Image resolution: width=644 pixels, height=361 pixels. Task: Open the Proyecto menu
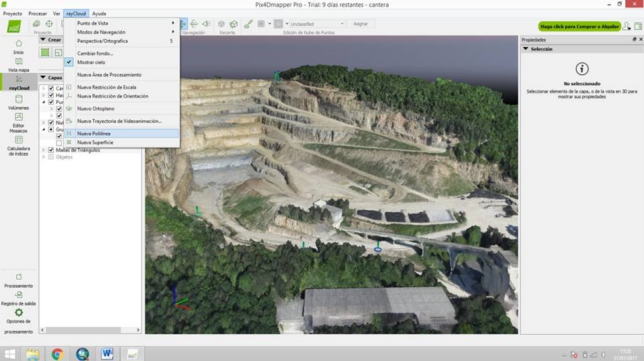point(13,13)
